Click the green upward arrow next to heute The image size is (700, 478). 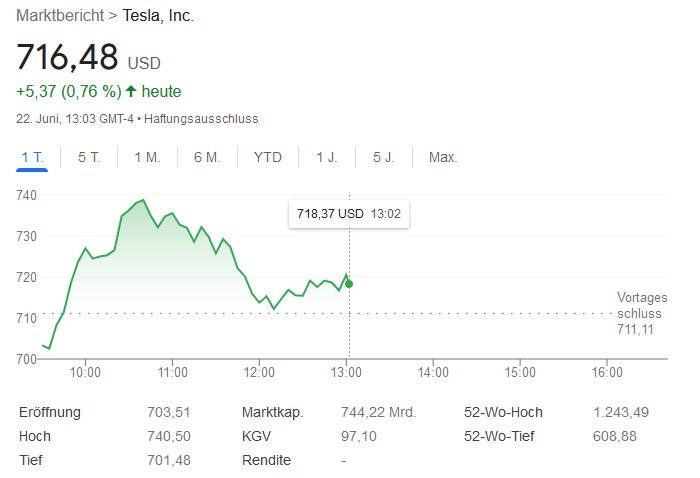[x=130, y=91]
